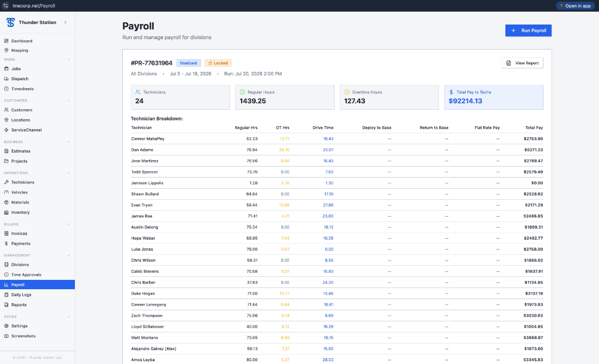Open the Dashboard menu item label
The width and height of the screenshot is (599, 364).
pos(22,41)
